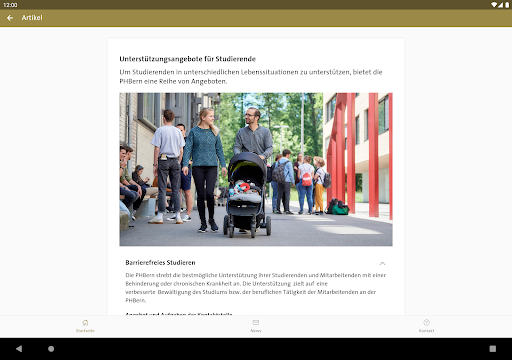Tap the battery status icon
This screenshot has width=512, height=360.
tap(507, 5)
